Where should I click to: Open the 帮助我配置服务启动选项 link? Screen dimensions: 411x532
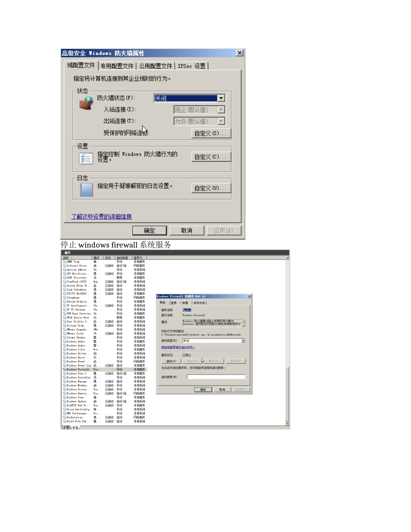pos(178,347)
